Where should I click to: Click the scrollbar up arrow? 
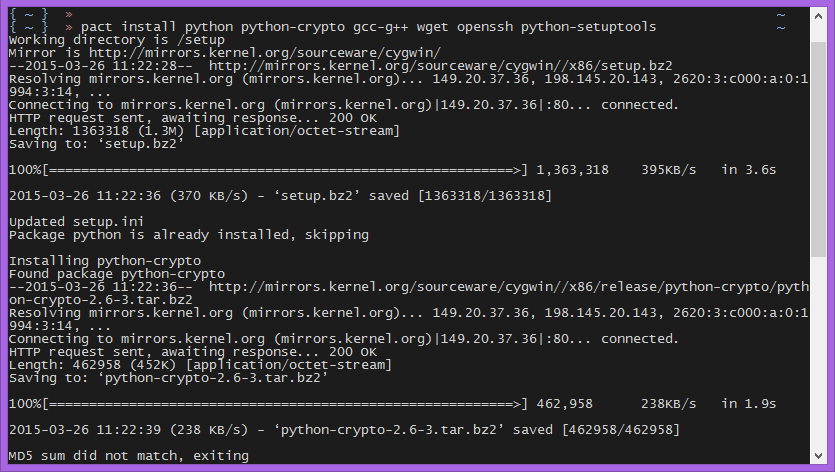(x=819, y=15)
